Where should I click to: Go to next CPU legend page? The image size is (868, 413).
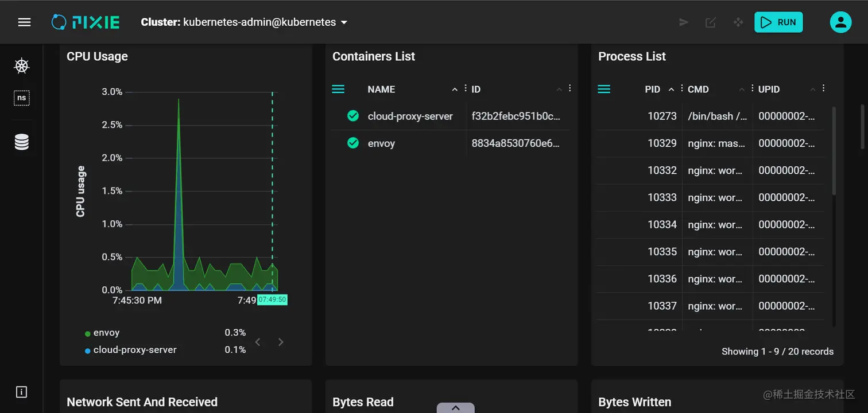tap(281, 342)
